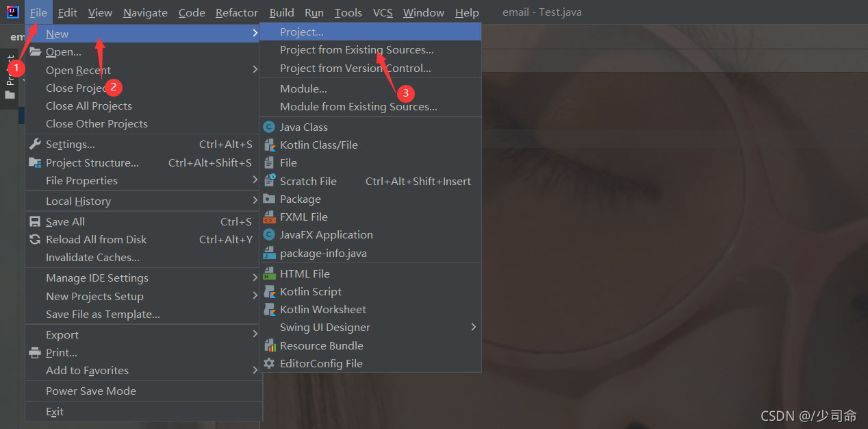Expand the Export submenu arrow
This screenshot has width=868, height=429.
(x=255, y=334)
